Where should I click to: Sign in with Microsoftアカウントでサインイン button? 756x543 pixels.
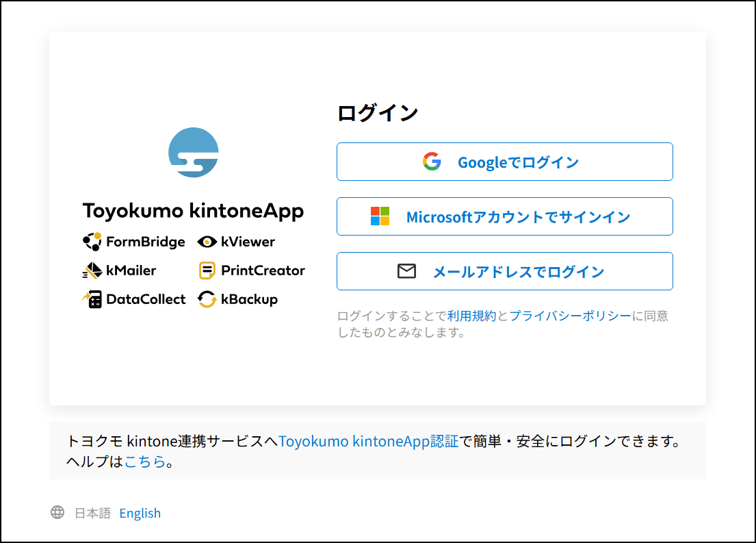coord(505,216)
